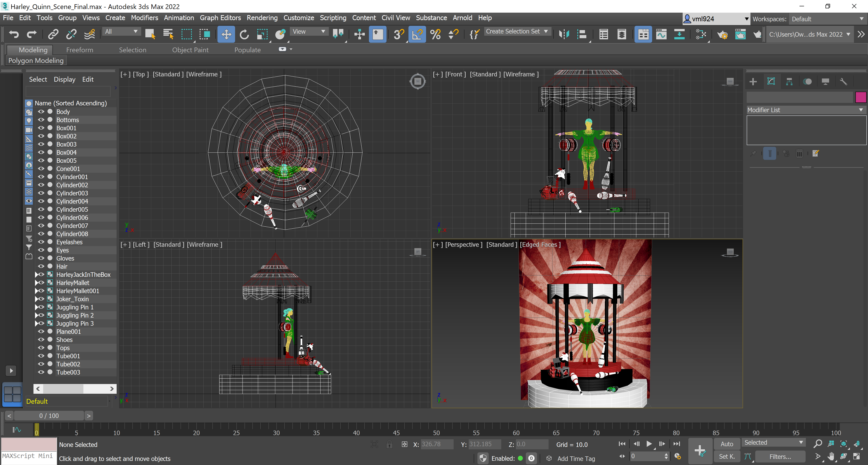The height and width of the screenshot is (465, 868).
Task: Open the Rendering menu
Action: (262, 18)
